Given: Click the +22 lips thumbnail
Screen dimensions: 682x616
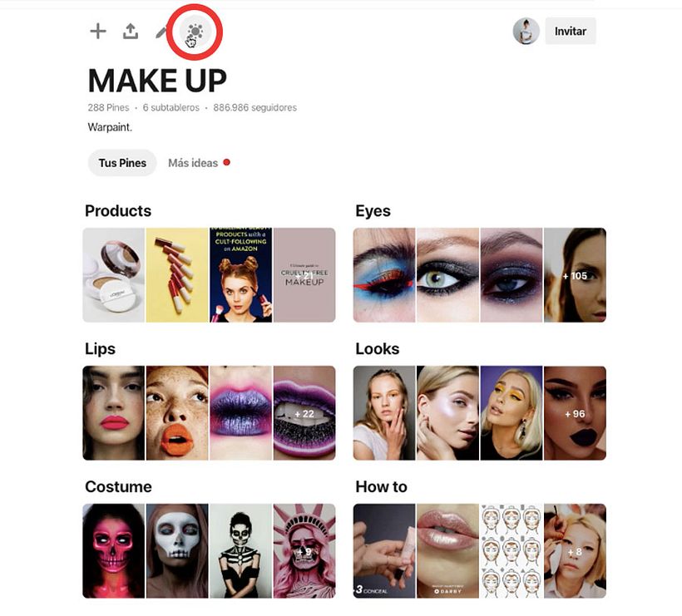Looking at the screenshot, I should pos(304,413).
